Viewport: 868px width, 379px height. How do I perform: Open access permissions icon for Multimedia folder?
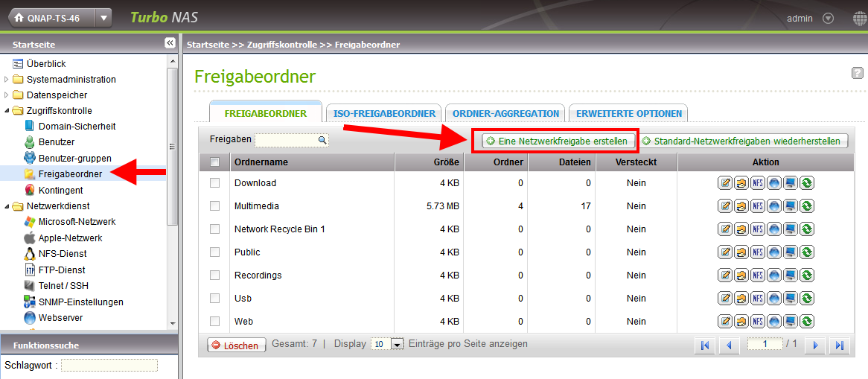[741, 206]
